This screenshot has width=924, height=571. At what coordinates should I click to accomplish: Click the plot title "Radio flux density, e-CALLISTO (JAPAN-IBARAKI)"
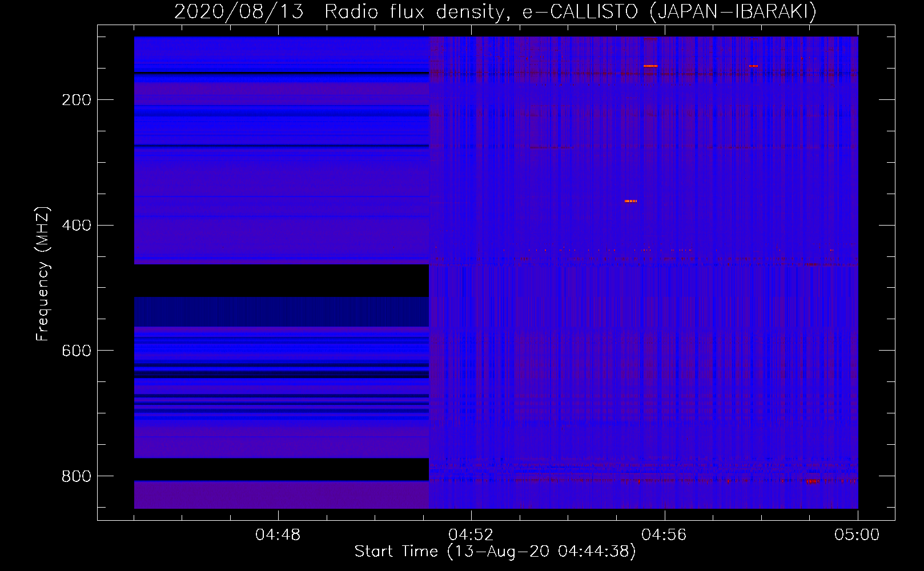pos(571,12)
